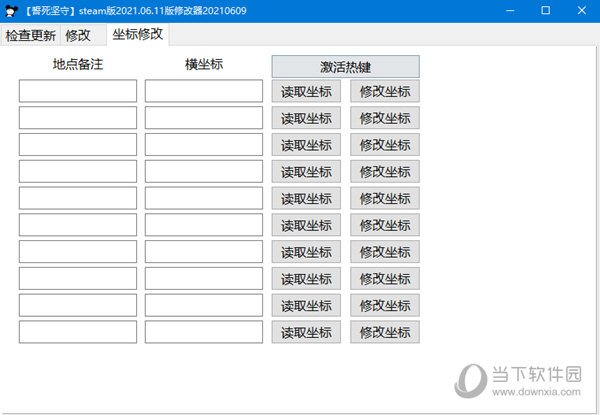This screenshot has width=600, height=415.
Task: Click 修改坐标 in the first row
Action: tap(384, 91)
